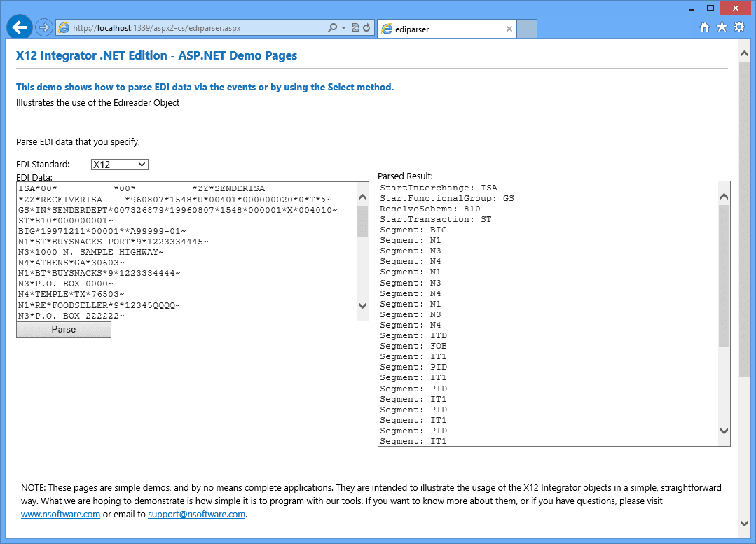Click 'Segment: ITD' line in Parsed Result
756x544 pixels.
tap(413, 335)
